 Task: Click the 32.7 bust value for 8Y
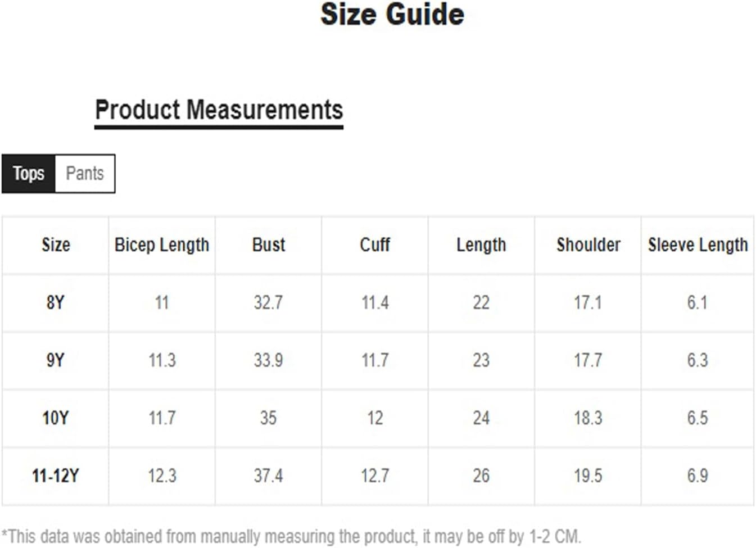coord(268,303)
